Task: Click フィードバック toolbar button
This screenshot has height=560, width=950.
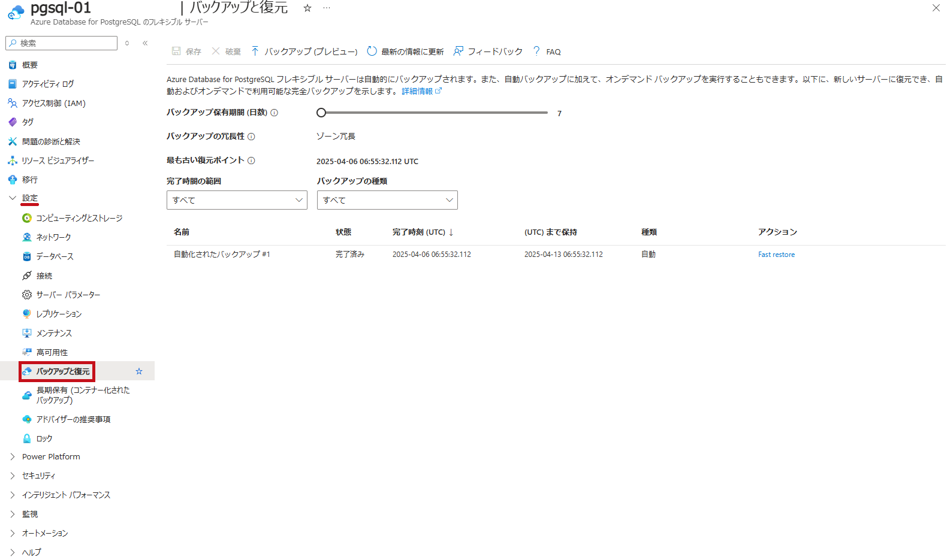Action: click(x=488, y=52)
